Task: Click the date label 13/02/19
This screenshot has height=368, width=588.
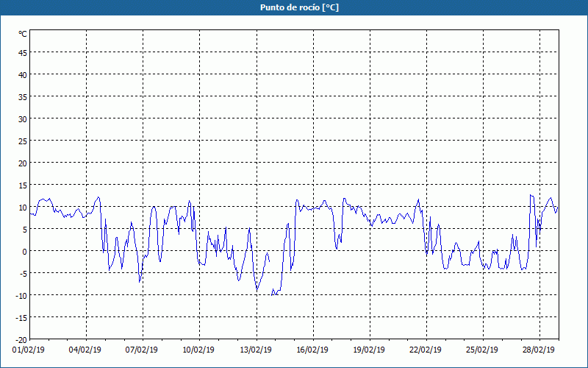Action: pos(256,350)
